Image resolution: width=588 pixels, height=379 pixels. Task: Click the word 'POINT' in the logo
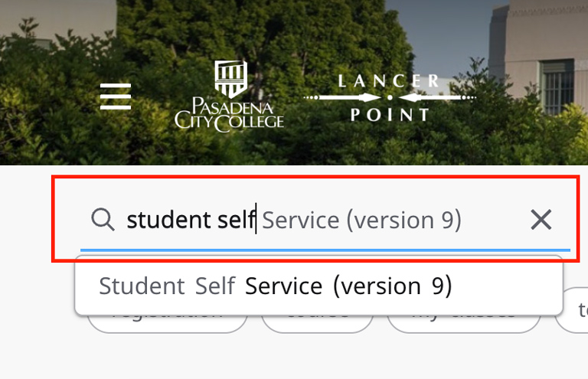[390, 116]
